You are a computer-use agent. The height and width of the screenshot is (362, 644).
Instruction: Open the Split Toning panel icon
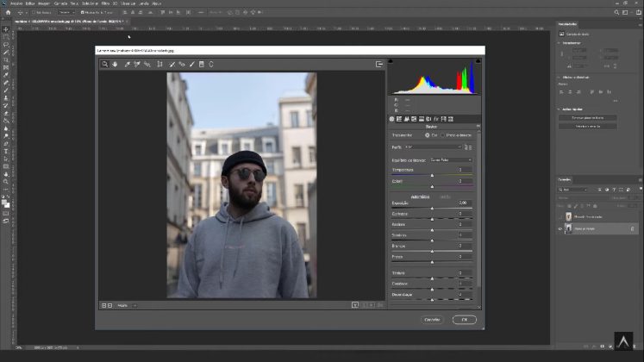[x=422, y=119]
